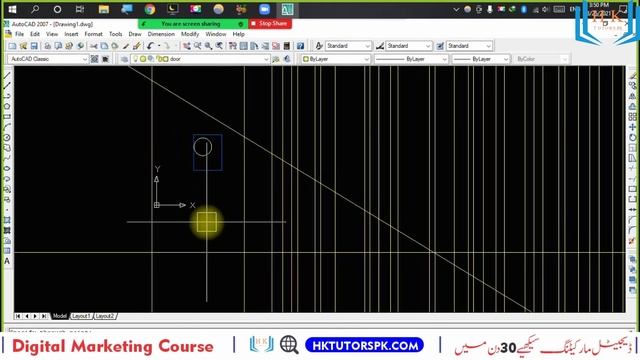Activate the Pan Realtime tool
The height and width of the screenshot is (360, 640).
coord(187,46)
